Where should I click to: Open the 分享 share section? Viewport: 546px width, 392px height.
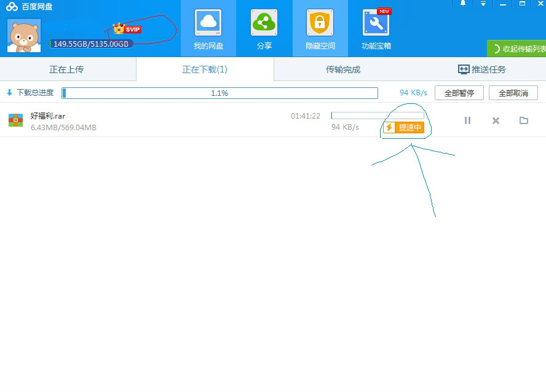[264, 28]
